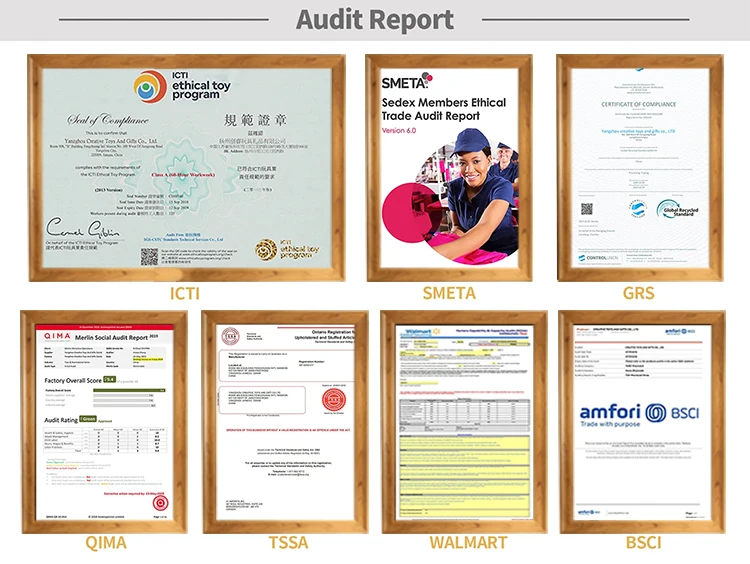Click the ICTI ethical toy program logo
Screen dimensions: 750x564
[182, 87]
